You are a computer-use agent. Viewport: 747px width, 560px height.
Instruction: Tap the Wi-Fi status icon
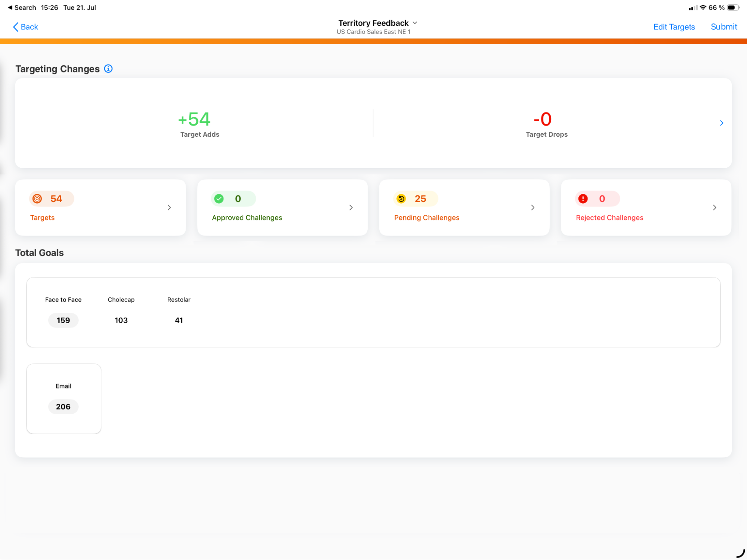click(x=703, y=7)
